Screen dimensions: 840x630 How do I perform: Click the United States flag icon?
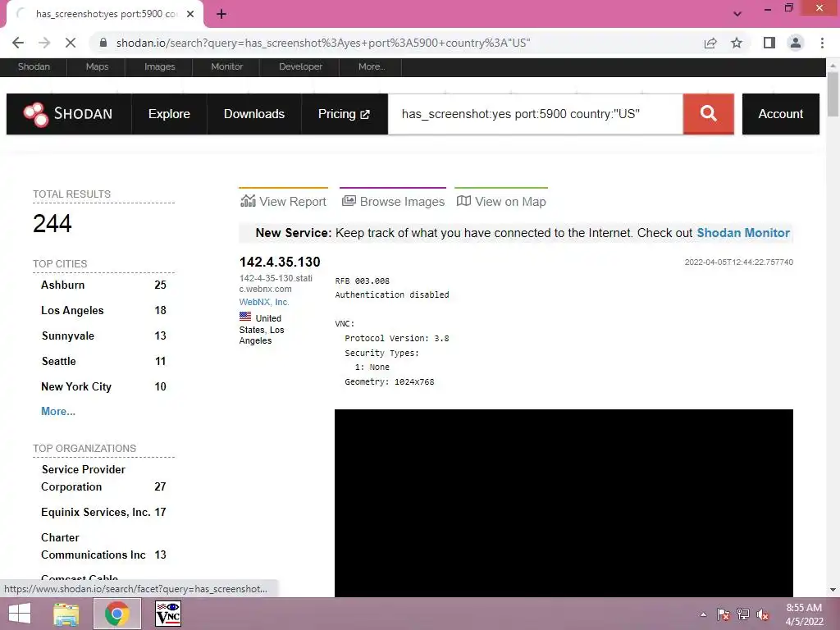coord(245,317)
